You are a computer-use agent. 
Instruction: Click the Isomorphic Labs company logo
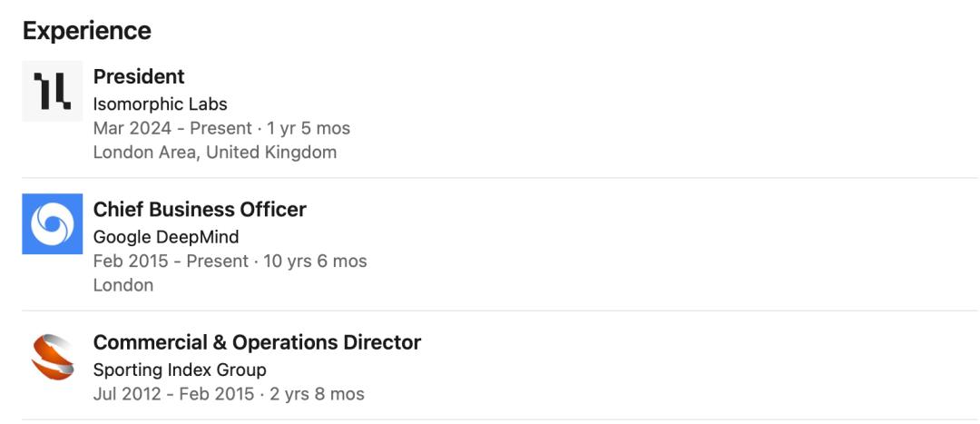(x=53, y=91)
